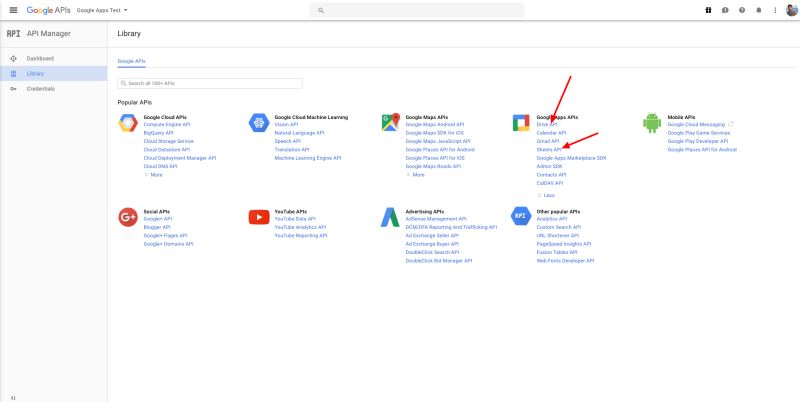Viewport: 800px width, 402px height.
Task: Click the Google Apps APIs square icon
Action: (521, 123)
